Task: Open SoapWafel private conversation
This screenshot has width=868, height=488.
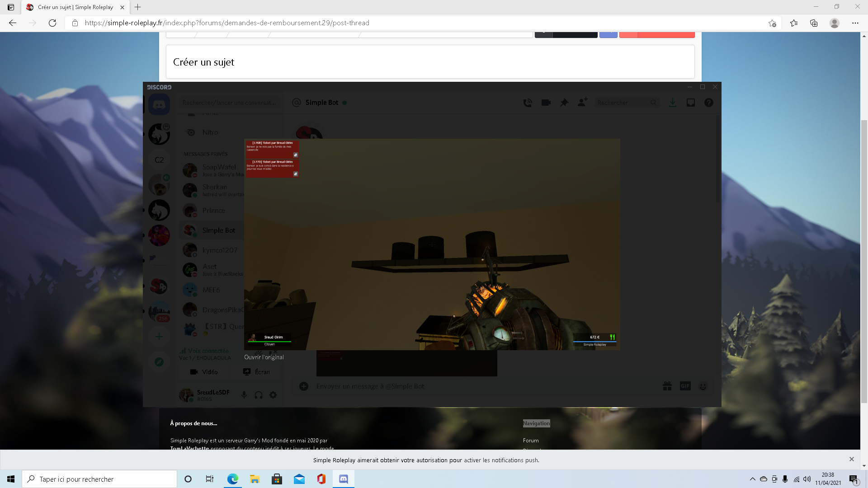Action: tap(212, 170)
